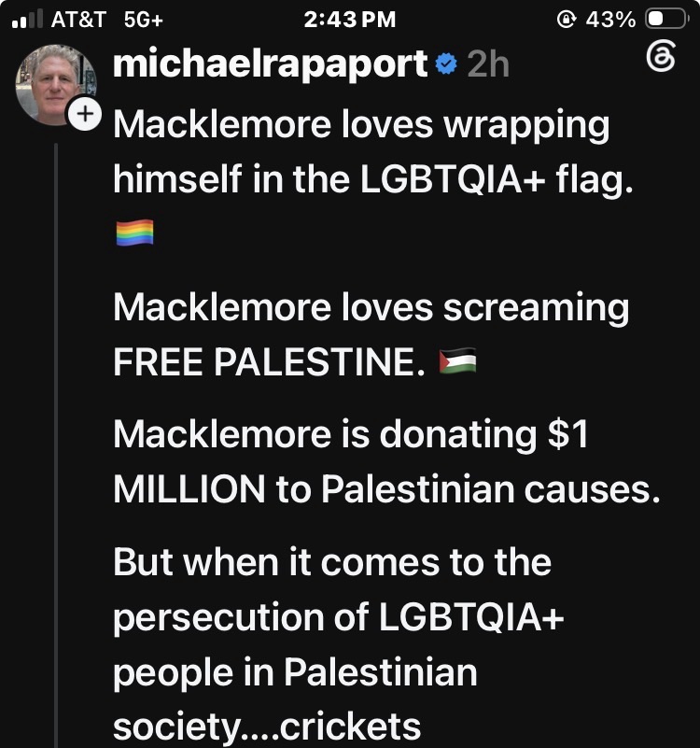Tap the 43% battery percentage text
This screenshot has height=748, width=700.
tap(610, 20)
